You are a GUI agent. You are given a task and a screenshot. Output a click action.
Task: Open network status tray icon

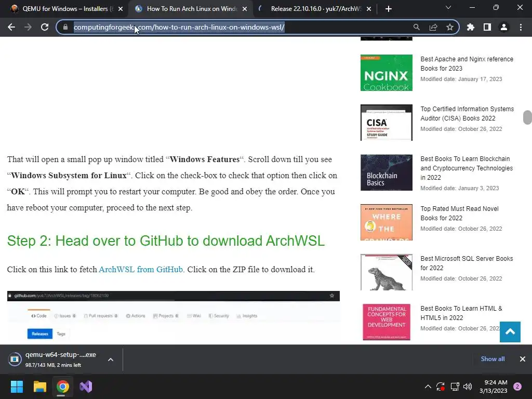[x=455, y=387]
